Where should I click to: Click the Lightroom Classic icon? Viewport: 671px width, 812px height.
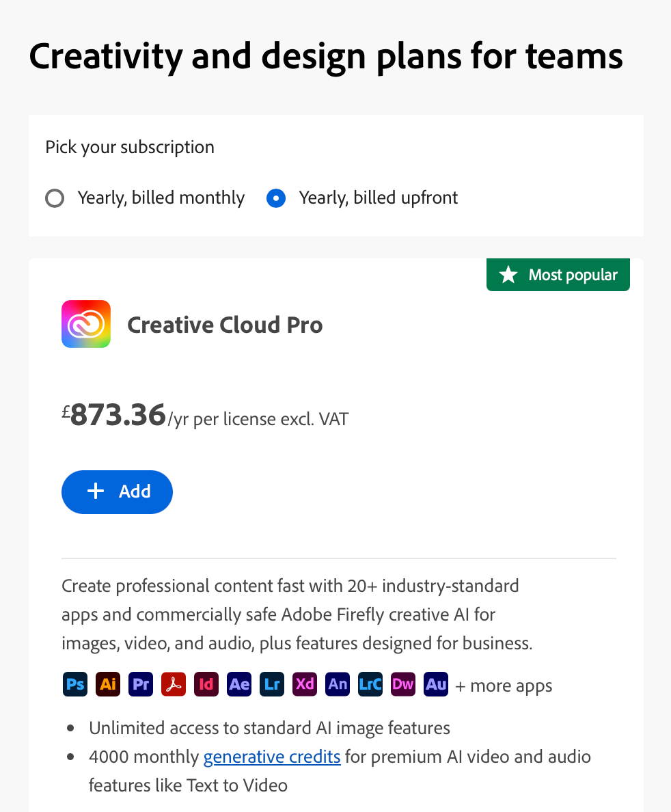click(370, 685)
